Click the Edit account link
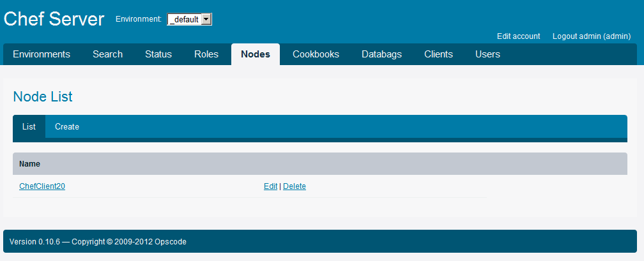Image resolution: width=644 pixels, height=261 pixels. pyautogui.click(x=518, y=36)
